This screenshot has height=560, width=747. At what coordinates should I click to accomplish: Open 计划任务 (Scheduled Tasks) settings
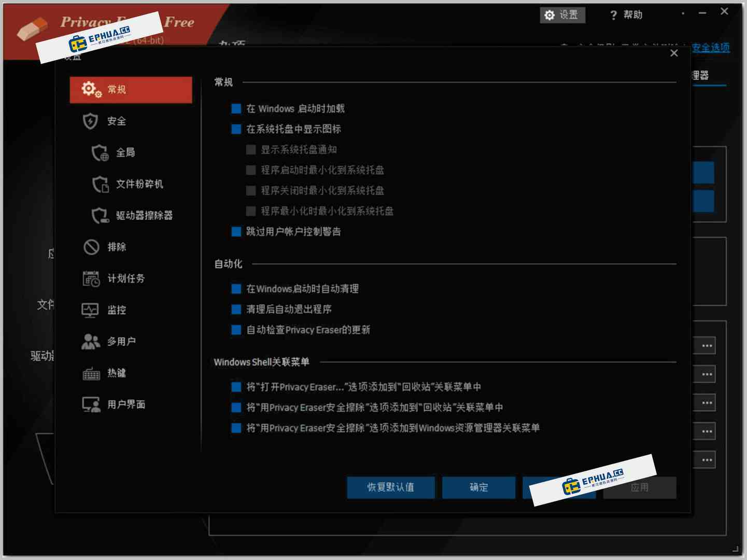124,278
